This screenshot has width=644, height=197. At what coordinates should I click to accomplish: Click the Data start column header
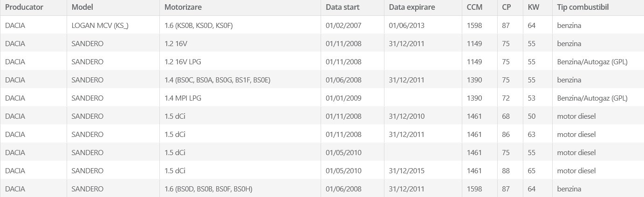(x=343, y=7)
